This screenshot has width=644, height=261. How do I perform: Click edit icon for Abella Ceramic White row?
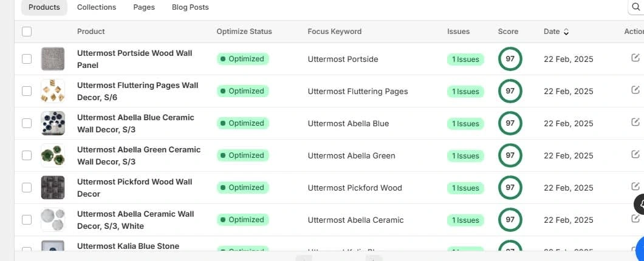pos(635,219)
